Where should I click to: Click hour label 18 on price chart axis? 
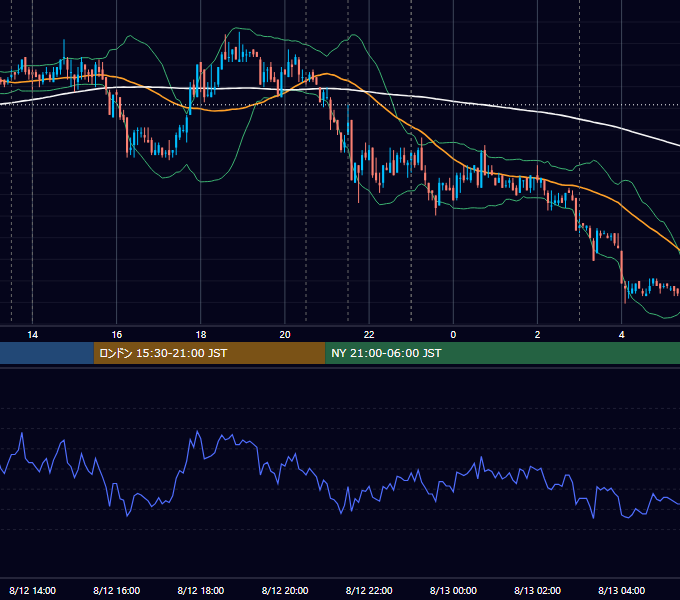click(201, 335)
